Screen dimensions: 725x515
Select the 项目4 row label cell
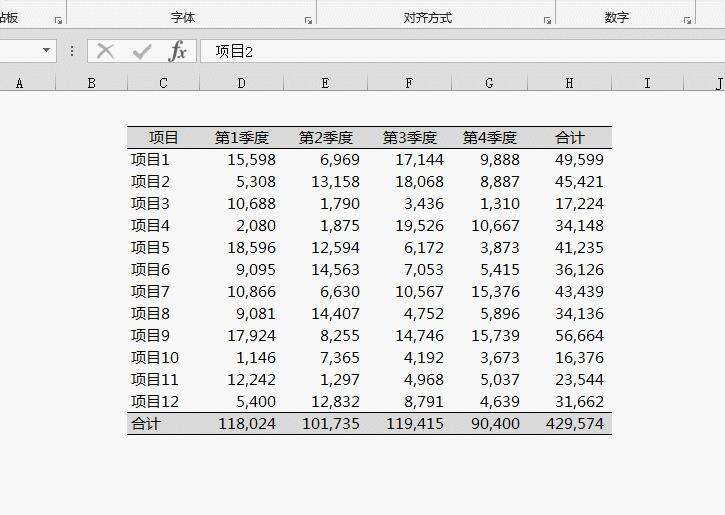(x=163, y=226)
